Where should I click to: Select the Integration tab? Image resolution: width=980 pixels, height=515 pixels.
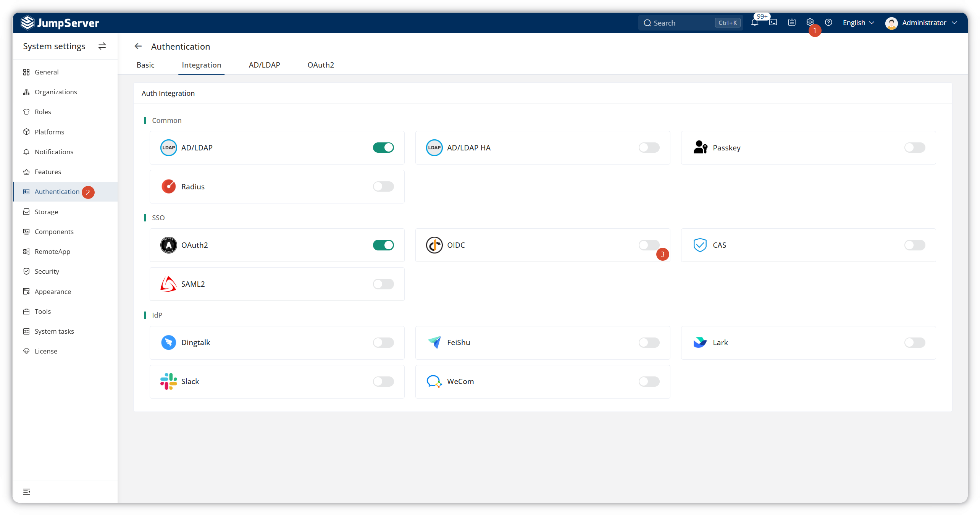click(201, 65)
